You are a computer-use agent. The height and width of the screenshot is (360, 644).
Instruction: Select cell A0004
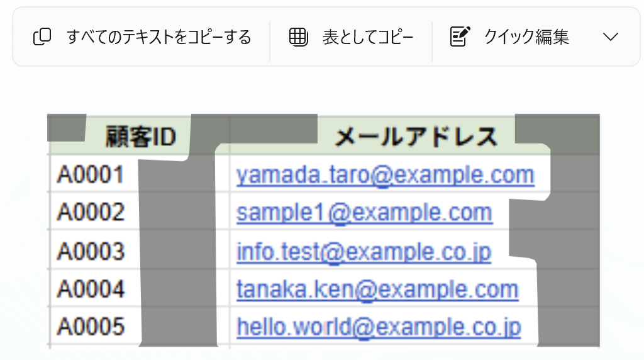pos(91,288)
